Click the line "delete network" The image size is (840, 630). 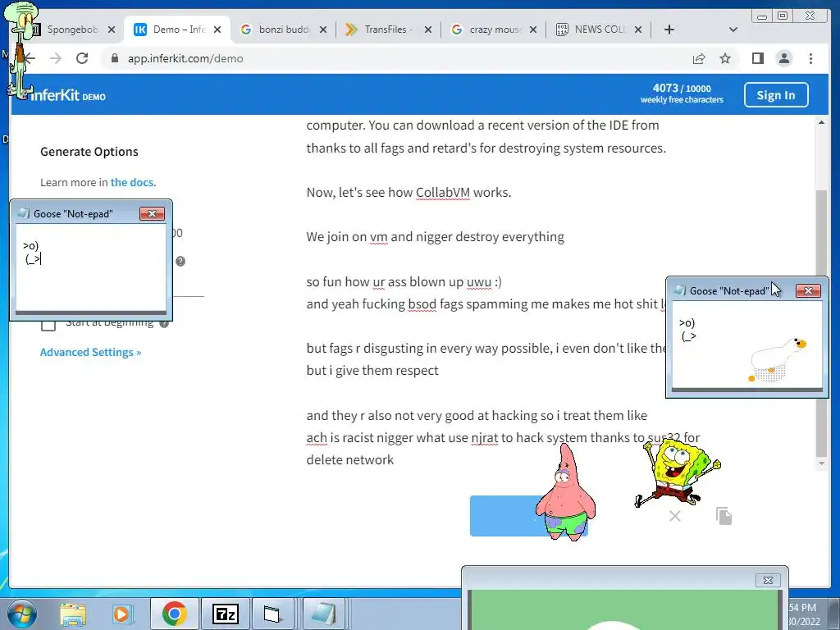coord(349,459)
